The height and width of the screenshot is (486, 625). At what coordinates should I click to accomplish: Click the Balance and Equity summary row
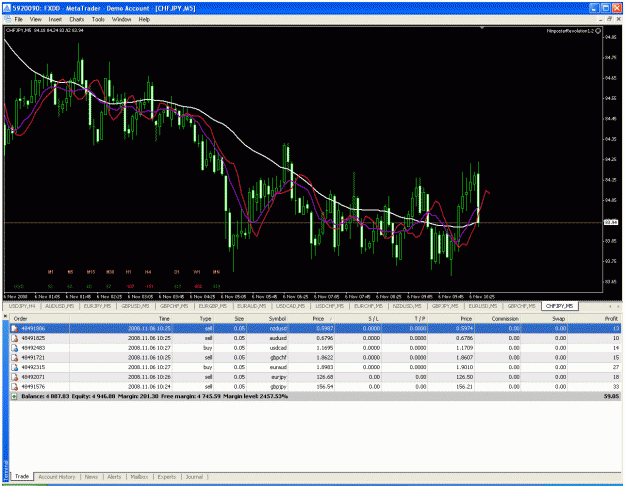316,396
